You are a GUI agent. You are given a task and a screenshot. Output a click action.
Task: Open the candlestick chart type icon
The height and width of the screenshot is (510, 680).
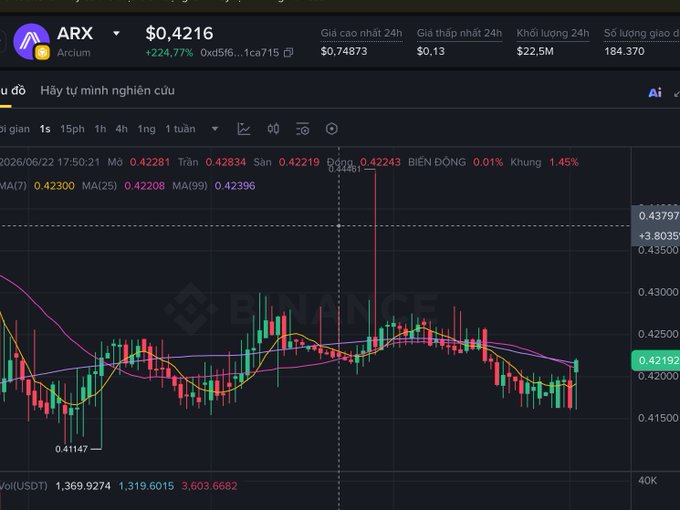273,129
